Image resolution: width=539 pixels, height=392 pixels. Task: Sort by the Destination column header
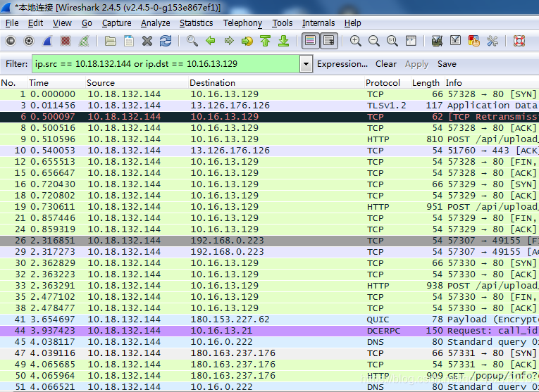(277, 83)
